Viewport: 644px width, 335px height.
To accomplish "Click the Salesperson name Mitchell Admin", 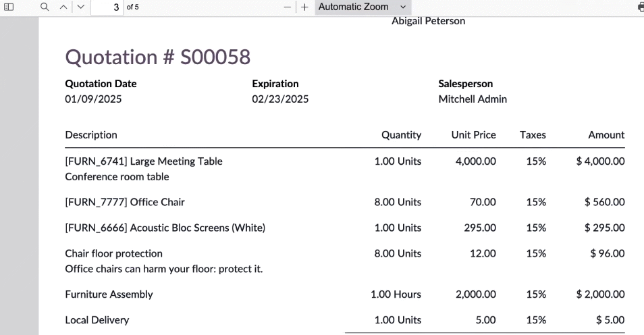I will [473, 99].
